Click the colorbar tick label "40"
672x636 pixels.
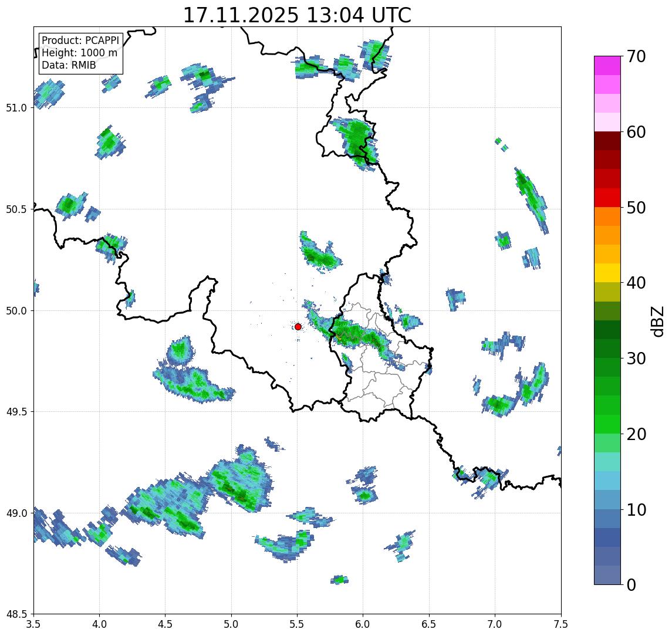point(636,283)
